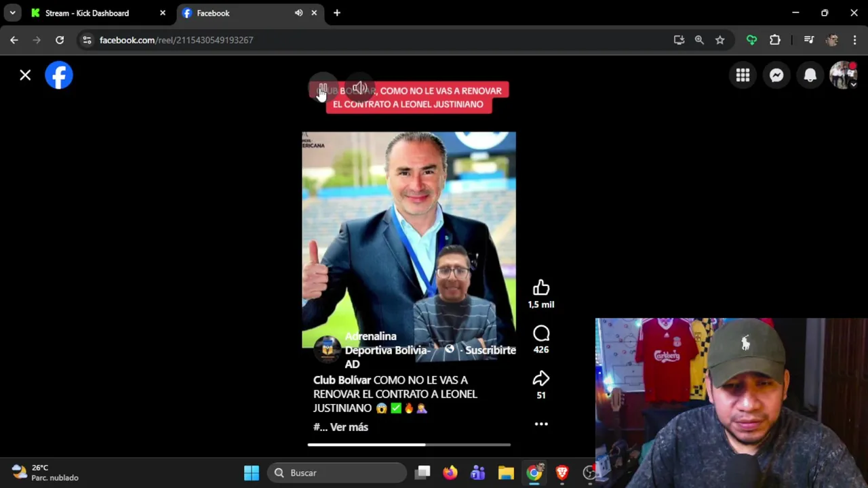
Task: Mute the reel audio speaker icon
Action: point(359,89)
